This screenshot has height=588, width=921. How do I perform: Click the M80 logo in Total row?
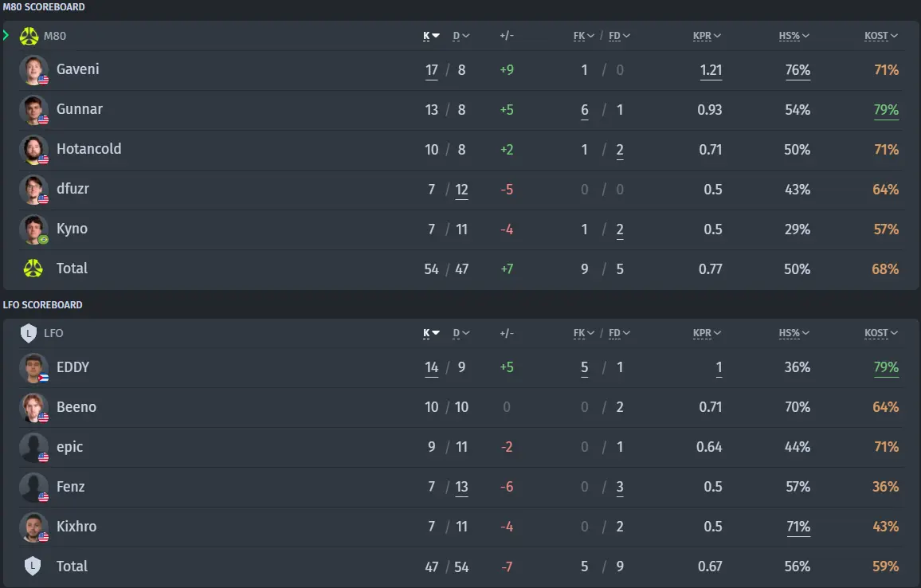point(33,269)
